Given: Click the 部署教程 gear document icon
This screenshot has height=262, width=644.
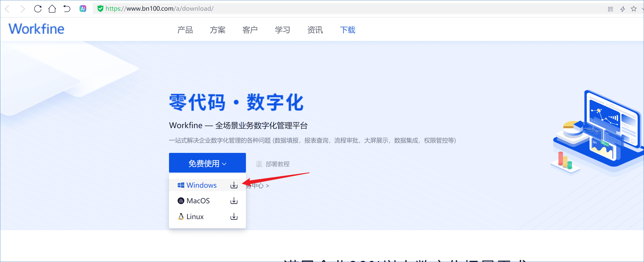Looking at the screenshot, I should point(259,164).
